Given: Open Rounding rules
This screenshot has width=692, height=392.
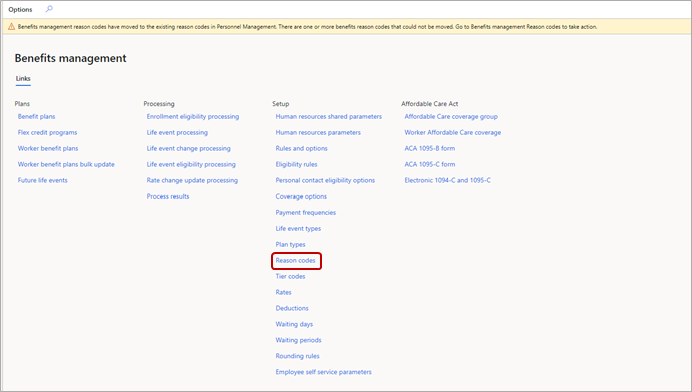Looking at the screenshot, I should point(297,356).
